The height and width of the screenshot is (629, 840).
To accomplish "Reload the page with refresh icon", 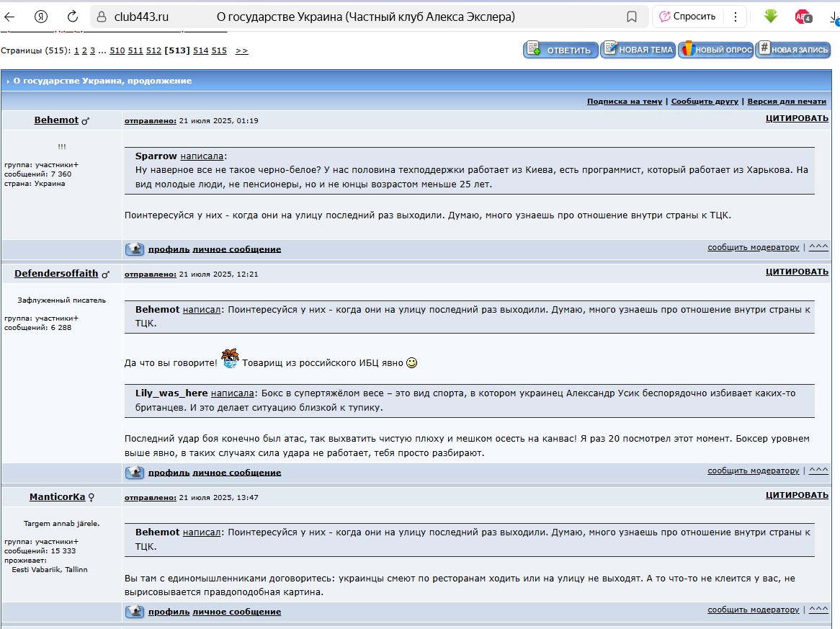I will (x=72, y=17).
